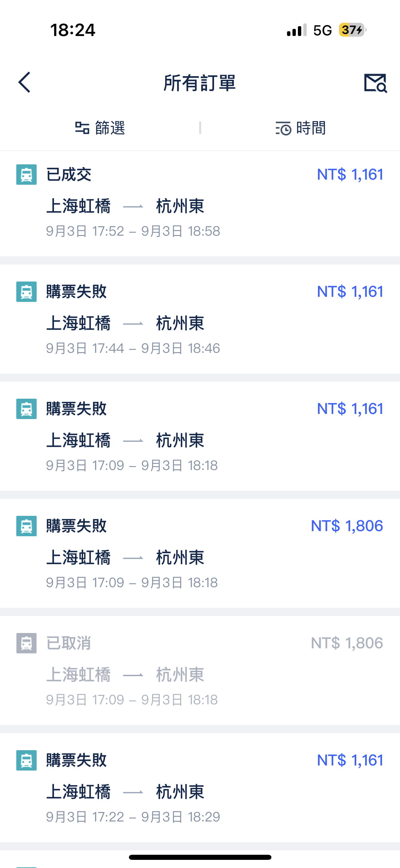
Task: Tap the battery indicator in status bar
Action: coord(353,30)
